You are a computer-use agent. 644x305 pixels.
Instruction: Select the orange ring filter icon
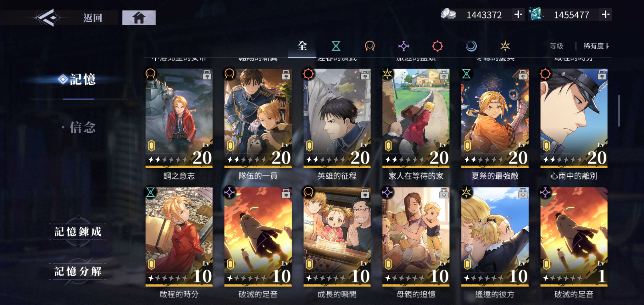click(x=369, y=46)
